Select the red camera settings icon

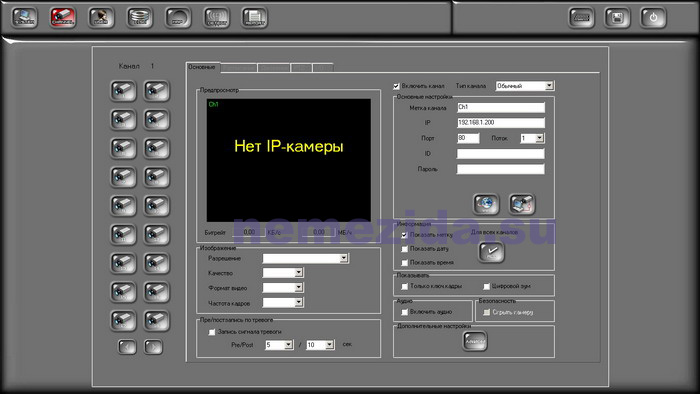point(63,18)
